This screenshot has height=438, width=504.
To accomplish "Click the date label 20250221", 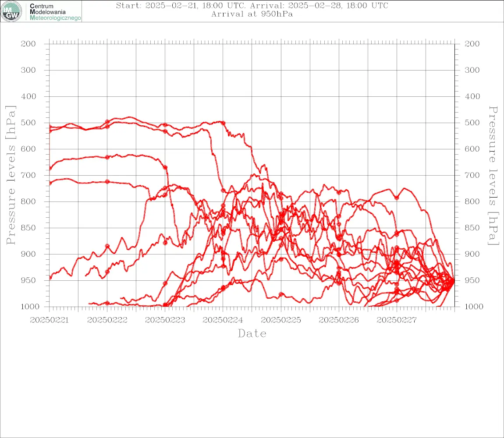I will 49,320.
